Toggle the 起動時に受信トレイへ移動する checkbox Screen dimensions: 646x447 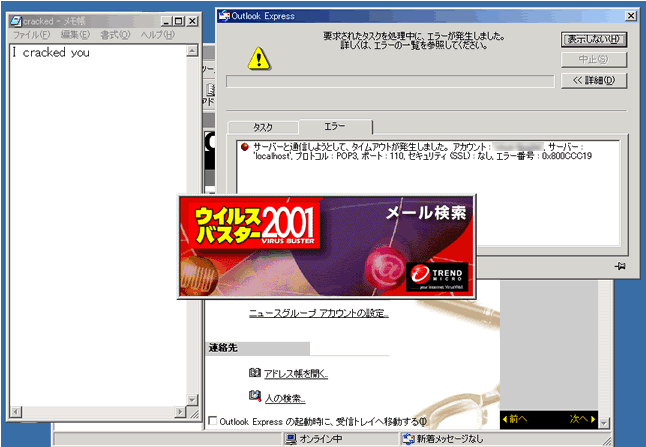(x=213, y=421)
